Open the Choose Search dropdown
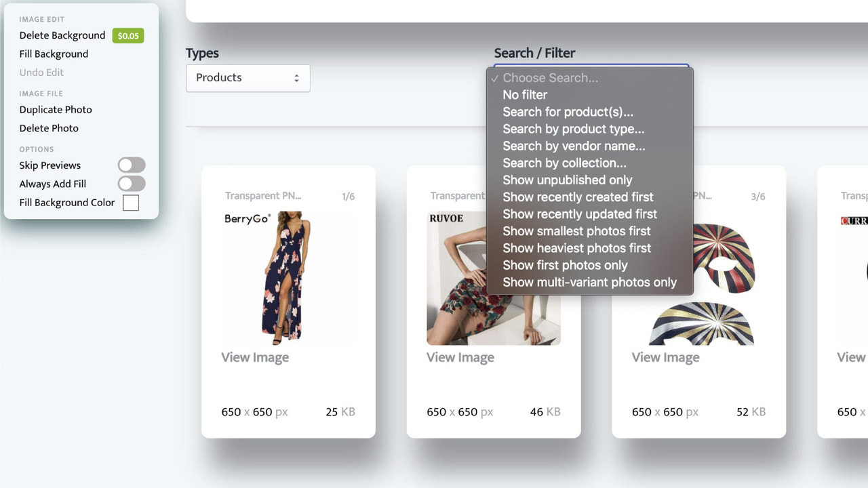 pyautogui.click(x=590, y=77)
